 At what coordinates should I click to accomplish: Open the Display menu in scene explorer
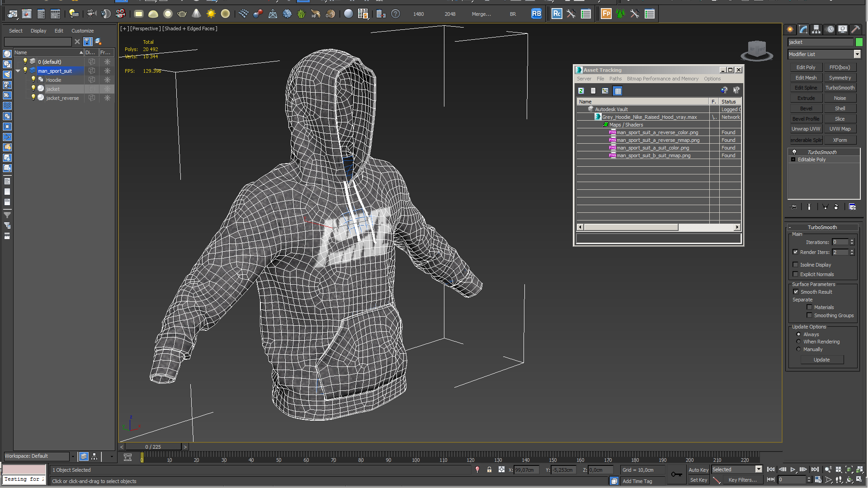38,31
